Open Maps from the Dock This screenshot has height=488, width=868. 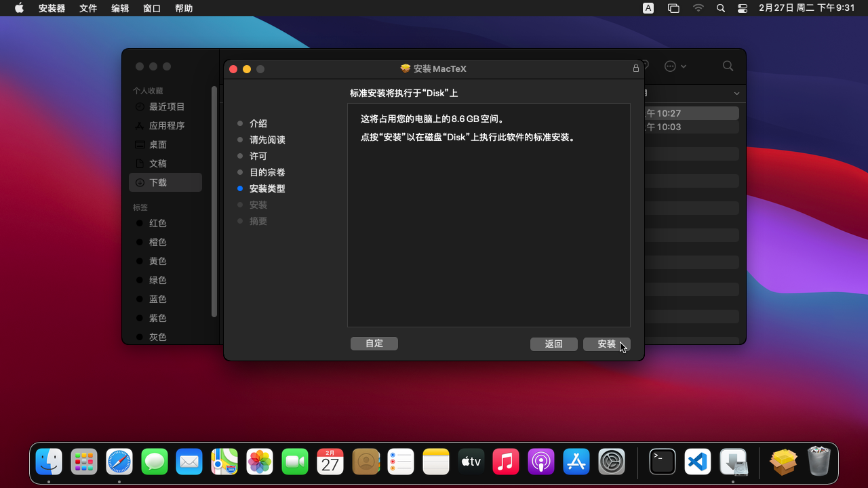(224, 462)
